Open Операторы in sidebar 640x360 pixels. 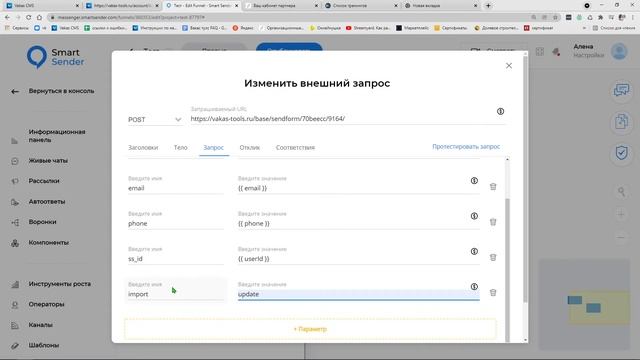(46, 304)
